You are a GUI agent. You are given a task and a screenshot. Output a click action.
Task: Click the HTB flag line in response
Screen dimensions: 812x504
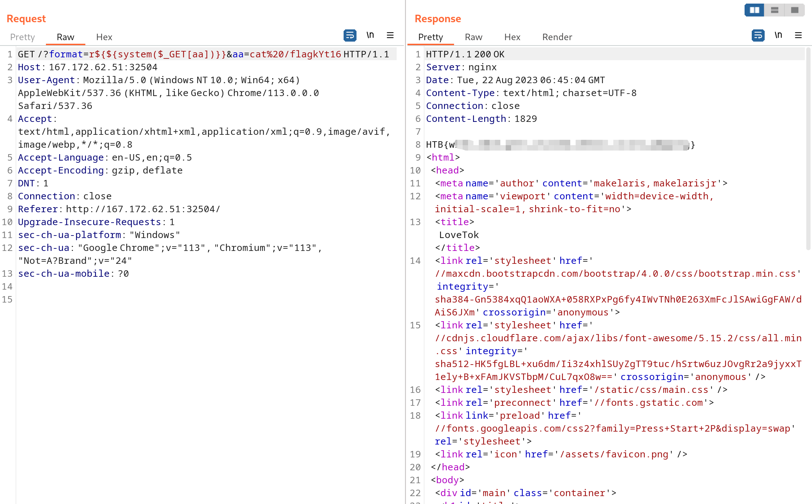point(561,144)
